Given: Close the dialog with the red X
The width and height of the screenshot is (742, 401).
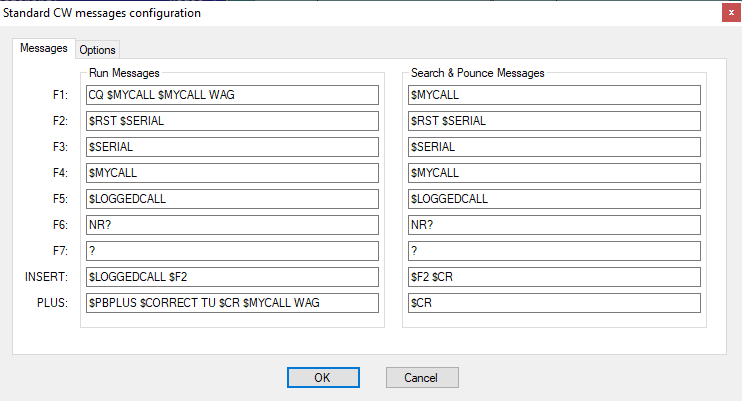Looking at the screenshot, I should [x=731, y=13].
